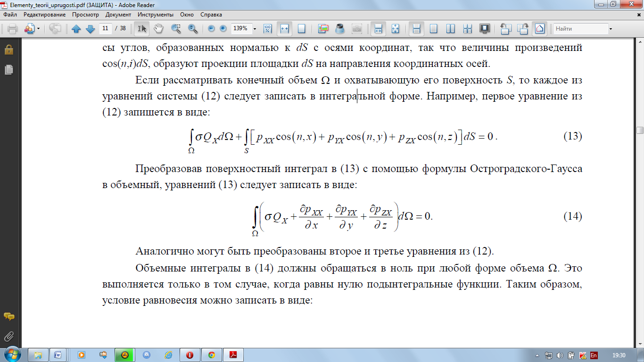644x362 pixels.
Task: Zoom in with the plus button
Action: point(223,29)
